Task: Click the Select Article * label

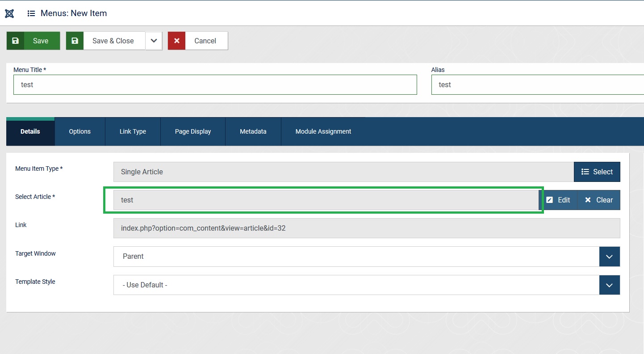Action: tap(35, 197)
